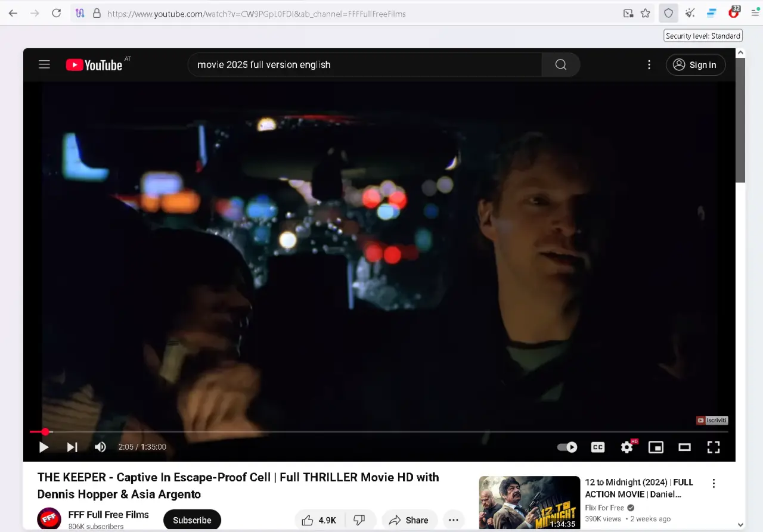The width and height of the screenshot is (763, 532).
Task: Click the broom icon in browser toolbar
Action: (690, 13)
